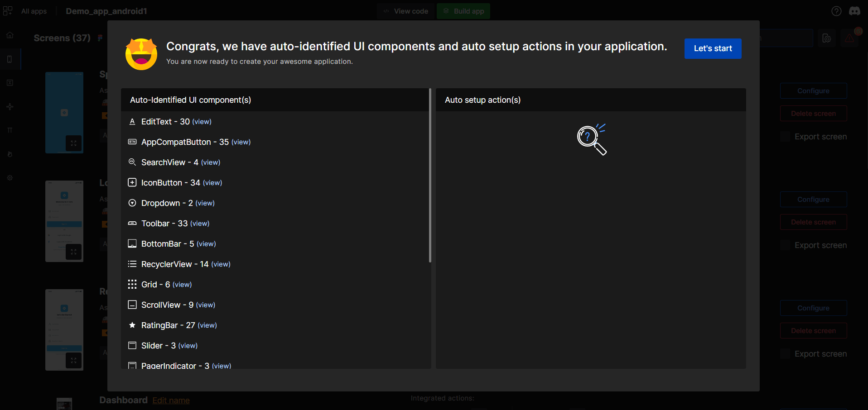This screenshot has height=410, width=868.
Task: Open the help question-mark icon in the top bar
Action: (x=836, y=11)
